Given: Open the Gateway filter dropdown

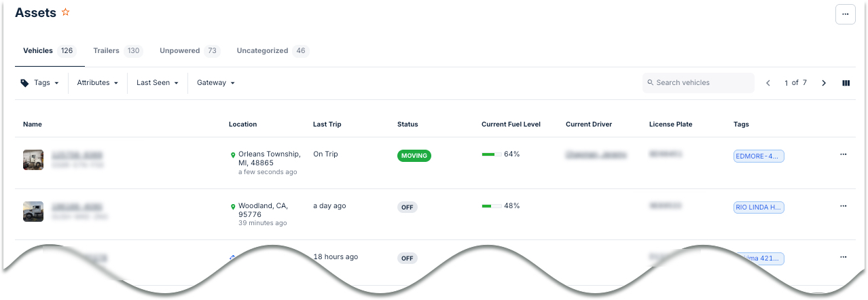Looking at the screenshot, I should (215, 83).
